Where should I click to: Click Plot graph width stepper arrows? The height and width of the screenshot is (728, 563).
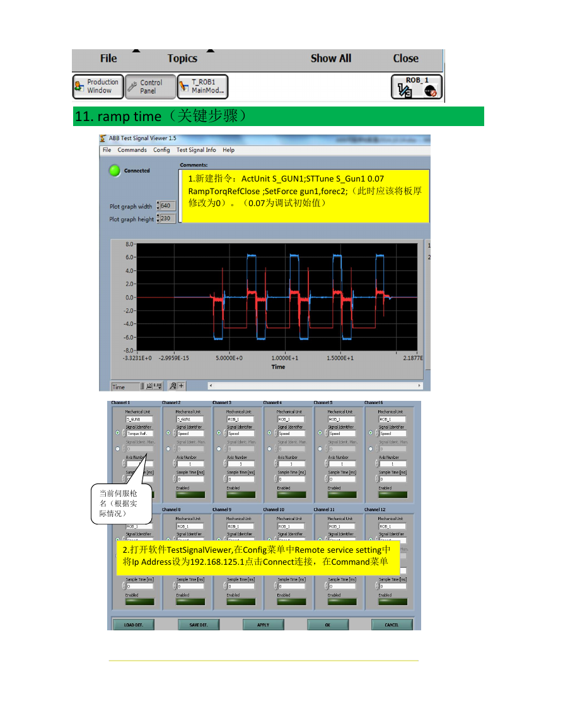click(x=158, y=205)
